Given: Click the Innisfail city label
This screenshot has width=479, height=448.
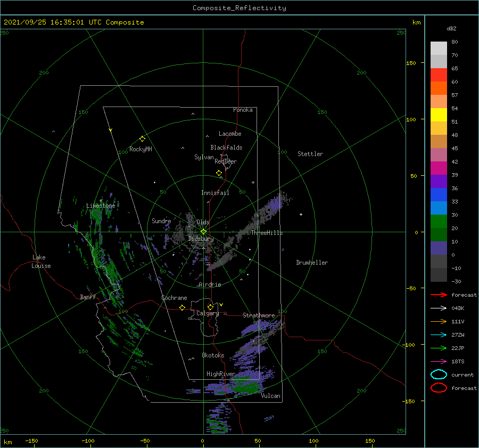Looking at the screenshot, I should pos(215,193).
